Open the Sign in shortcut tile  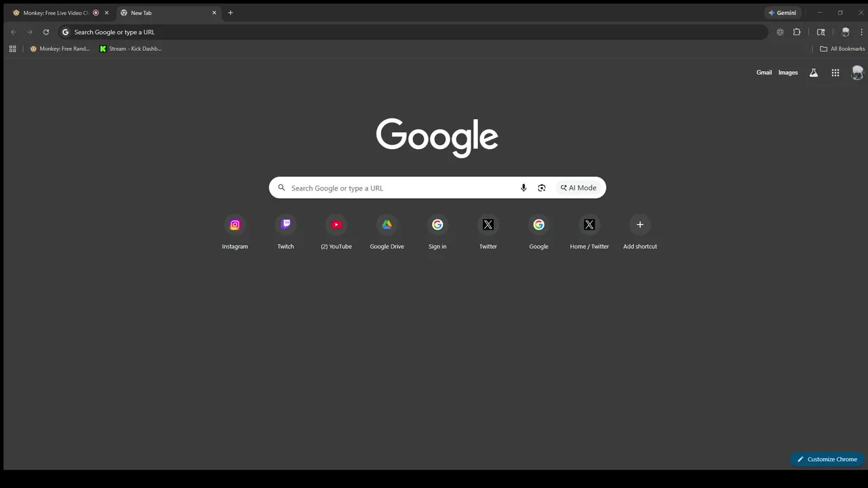tap(437, 232)
